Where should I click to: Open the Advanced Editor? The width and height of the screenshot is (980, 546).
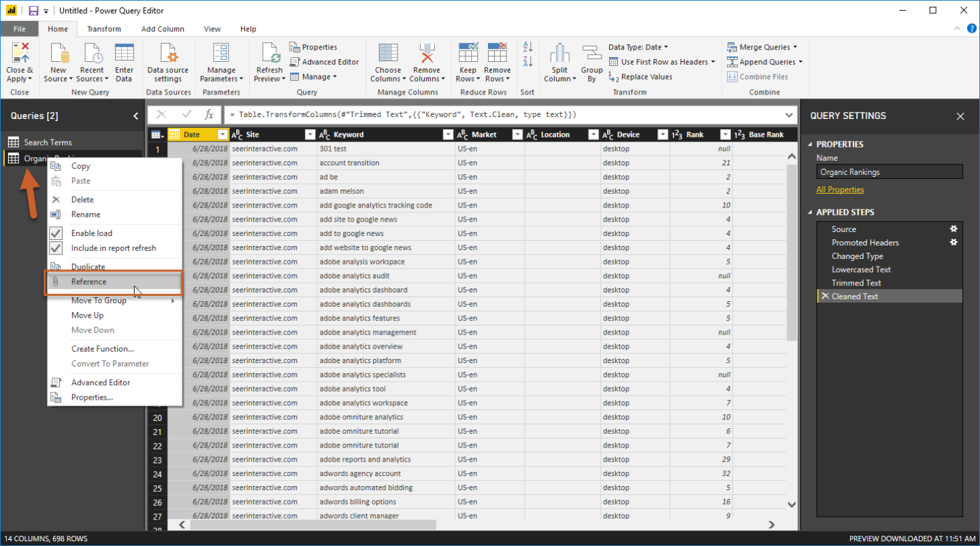(x=325, y=61)
